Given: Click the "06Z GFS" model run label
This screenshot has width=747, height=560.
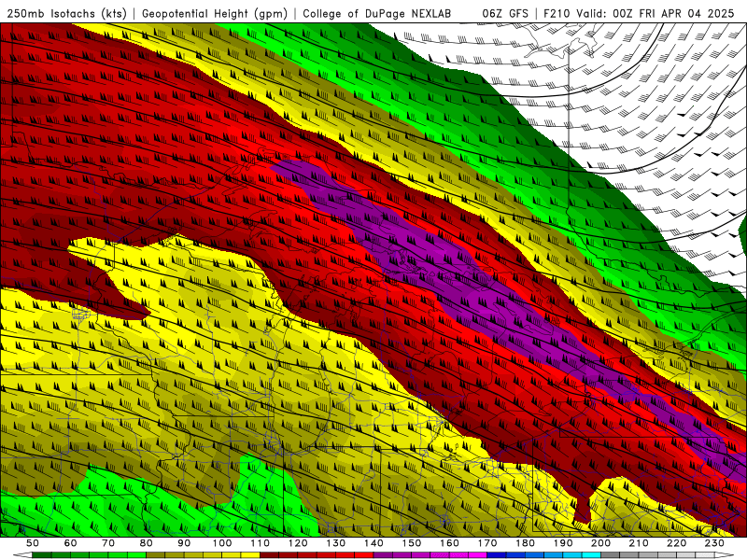Looking at the screenshot, I should point(505,13).
